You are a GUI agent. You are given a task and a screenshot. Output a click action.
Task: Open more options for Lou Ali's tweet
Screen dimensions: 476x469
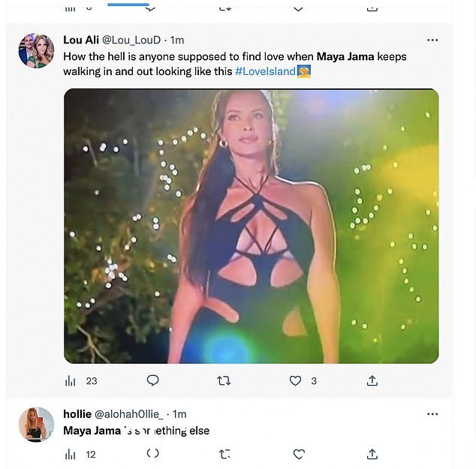pos(432,40)
